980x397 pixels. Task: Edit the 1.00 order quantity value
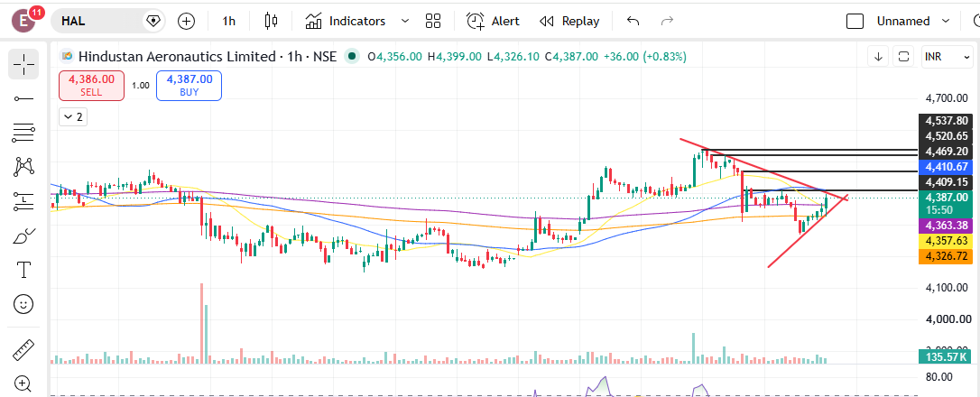[140, 86]
